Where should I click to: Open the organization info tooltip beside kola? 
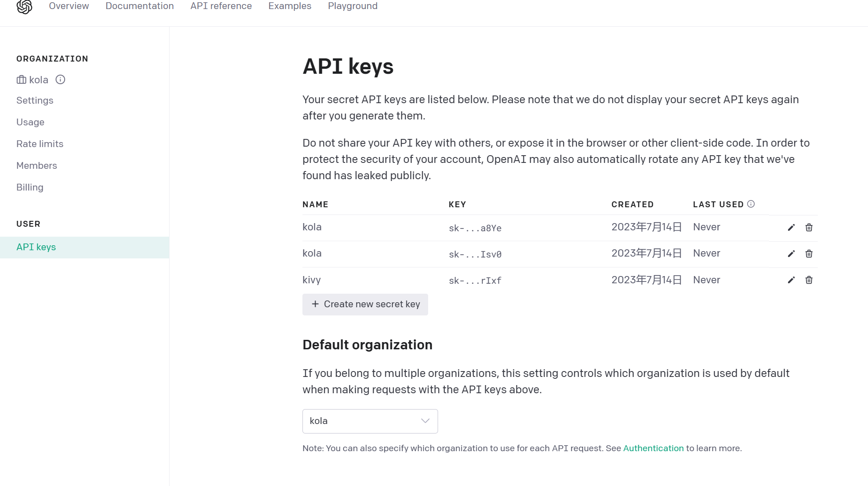tap(60, 80)
